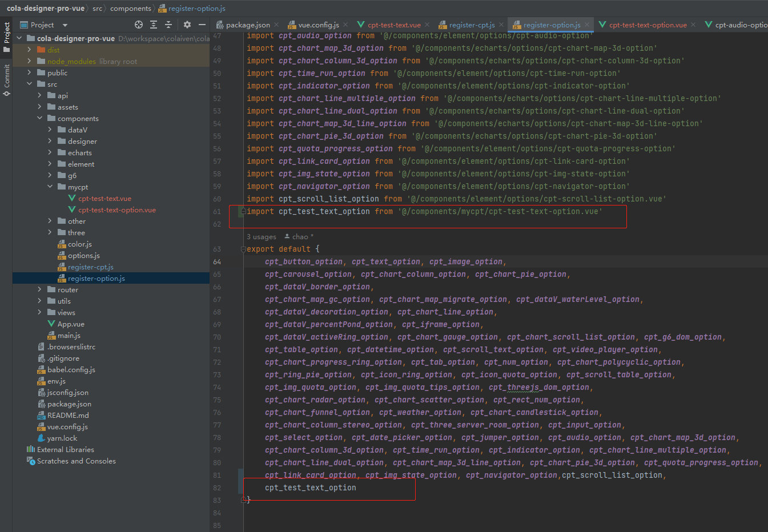Close the vue.config.js editor tab
Screen dimensions: 768x532
coord(345,25)
